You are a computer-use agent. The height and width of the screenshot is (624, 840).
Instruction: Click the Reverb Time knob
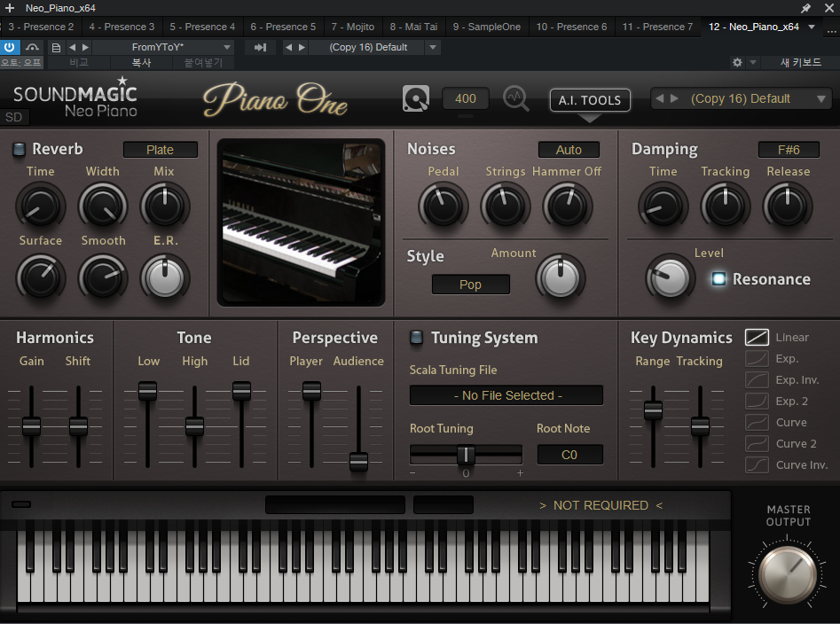40,207
